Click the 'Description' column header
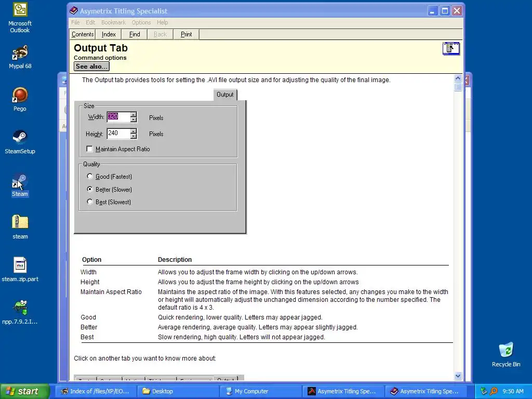532x399 pixels. [x=175, y=260]
